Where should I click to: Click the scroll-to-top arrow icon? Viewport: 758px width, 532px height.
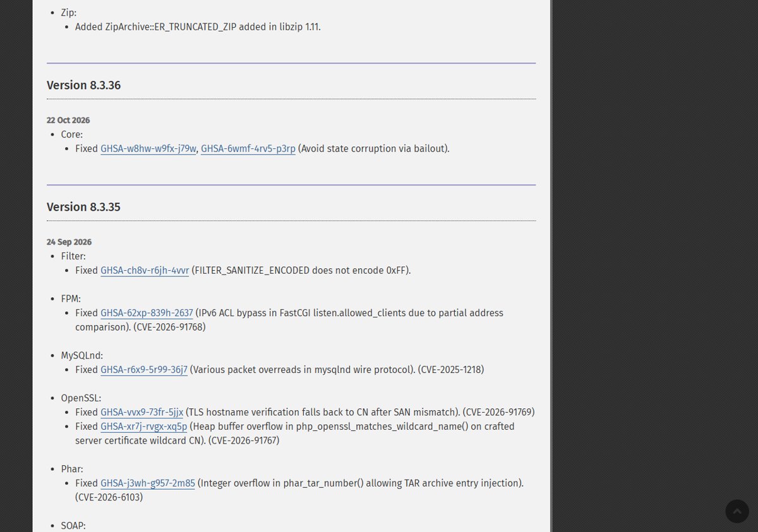tap(737, 511)
